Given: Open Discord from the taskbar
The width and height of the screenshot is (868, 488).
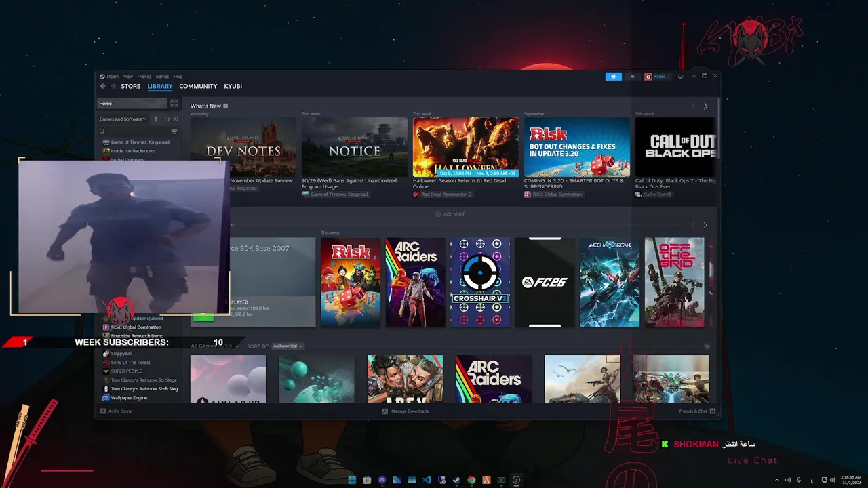Looking at the screenshot, I should tap(382, 480).
